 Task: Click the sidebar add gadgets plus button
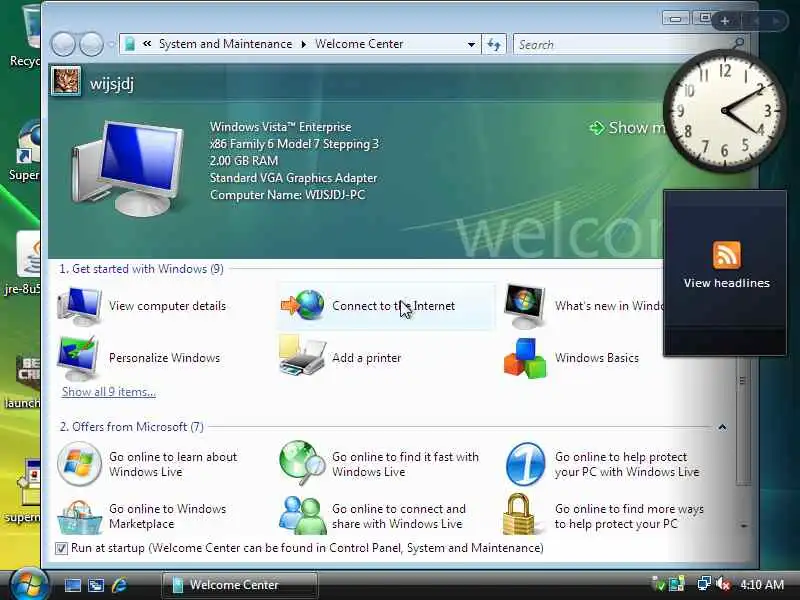pyautogui.click(x=724, y=21)
